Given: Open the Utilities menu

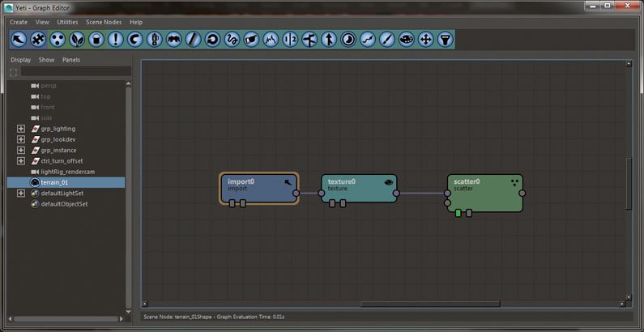Looking at the screenshot, I should (67, 22).
